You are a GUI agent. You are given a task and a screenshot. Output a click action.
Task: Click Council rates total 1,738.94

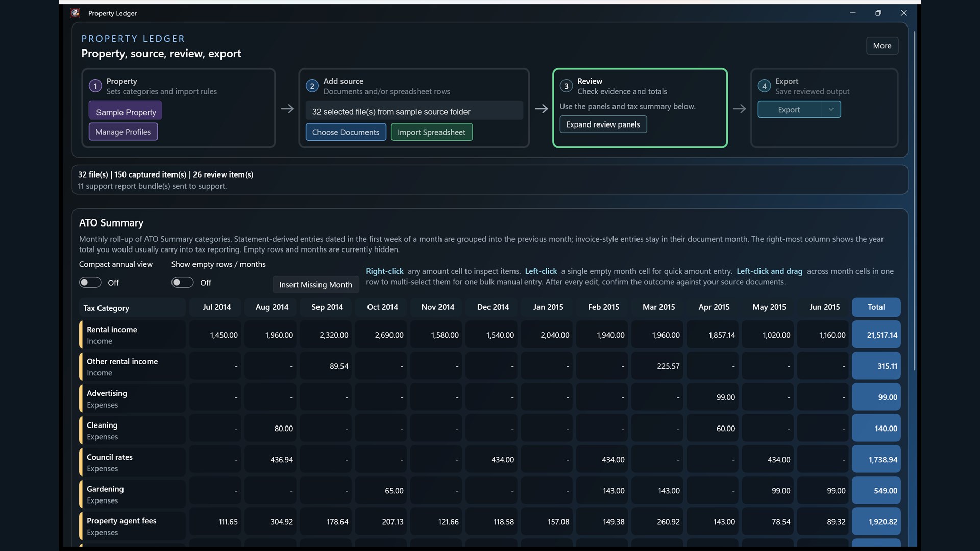[x=876, y=460]
